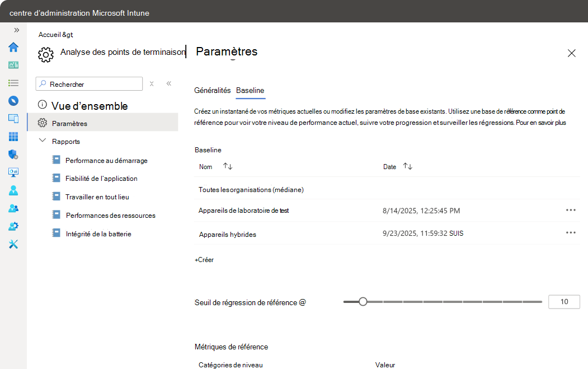This screenshot has height=369, width=588.
Task: Click the info icon beside Vue d'ensemble
Action: coord(43,104)
